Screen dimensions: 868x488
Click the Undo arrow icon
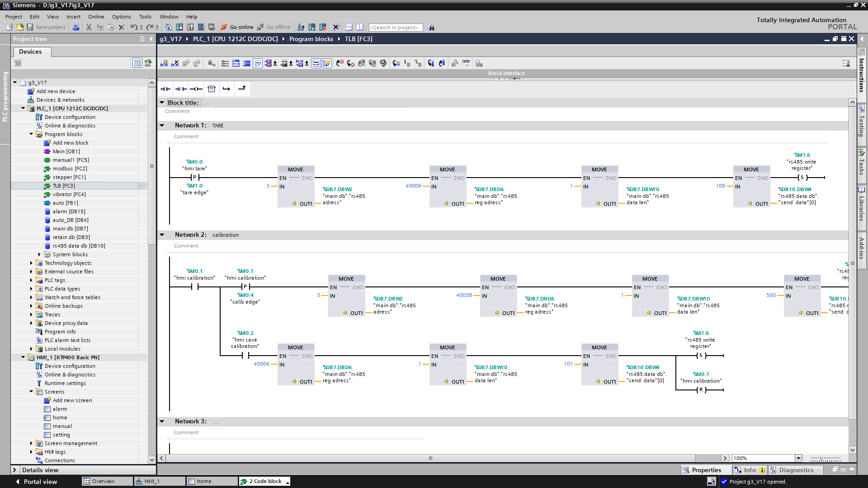(x=134, y=27)
